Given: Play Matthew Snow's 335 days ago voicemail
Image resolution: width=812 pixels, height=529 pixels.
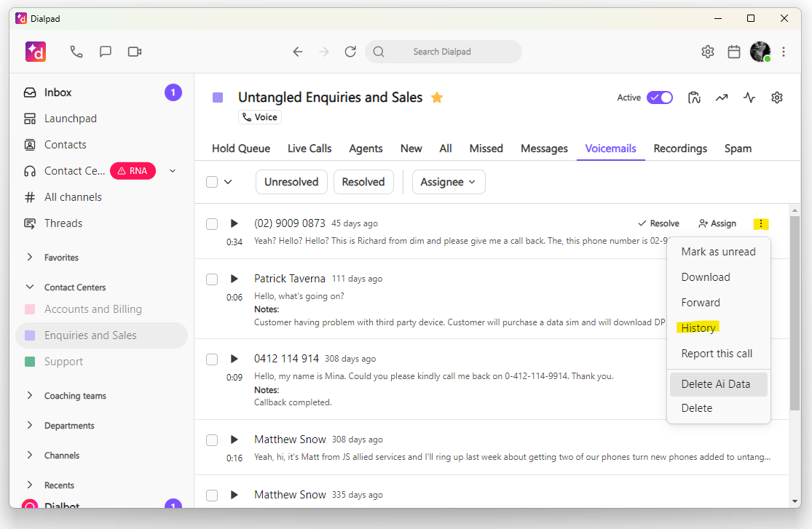Looking at the screenshot, I should 234,495.
